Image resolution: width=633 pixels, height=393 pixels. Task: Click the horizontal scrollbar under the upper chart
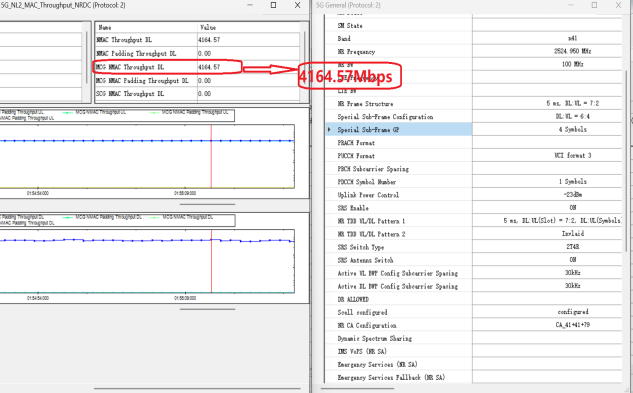tap(208, 204)
